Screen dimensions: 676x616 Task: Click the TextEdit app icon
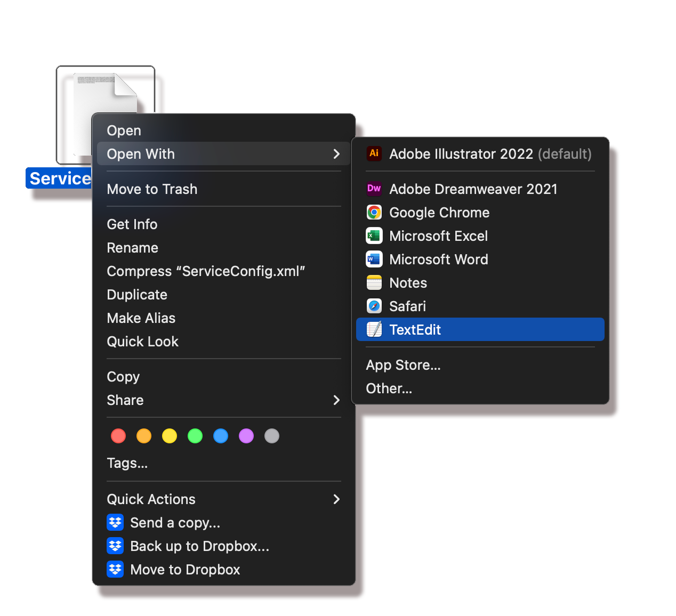click(374, 329)
